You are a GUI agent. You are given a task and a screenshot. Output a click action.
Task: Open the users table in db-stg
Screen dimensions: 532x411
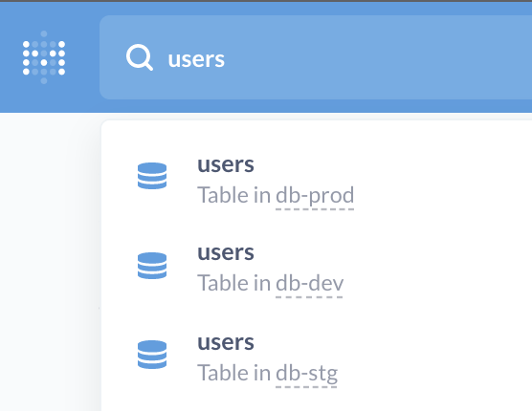(226, 342)
